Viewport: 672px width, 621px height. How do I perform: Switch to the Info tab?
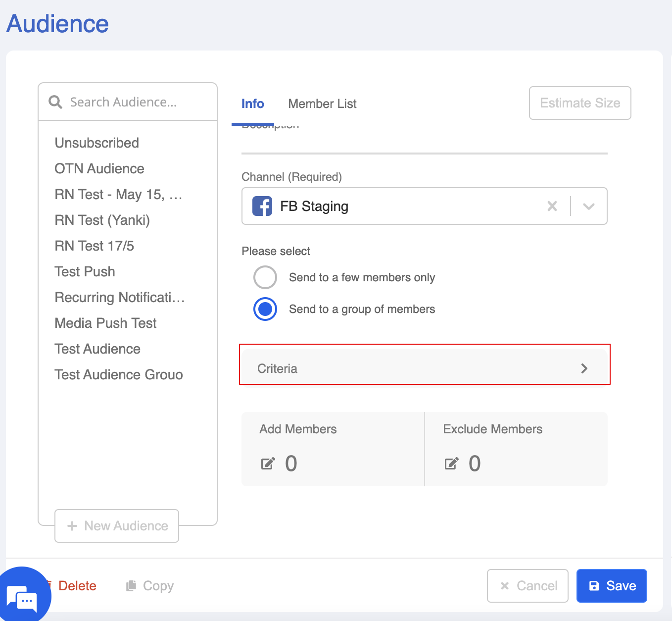[x=253, y=103]
